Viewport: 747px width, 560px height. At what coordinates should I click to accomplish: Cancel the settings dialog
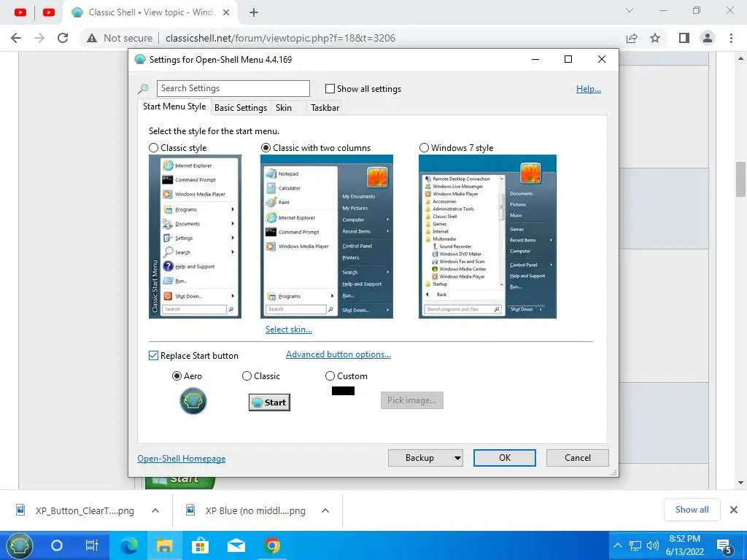pos(578,458)
